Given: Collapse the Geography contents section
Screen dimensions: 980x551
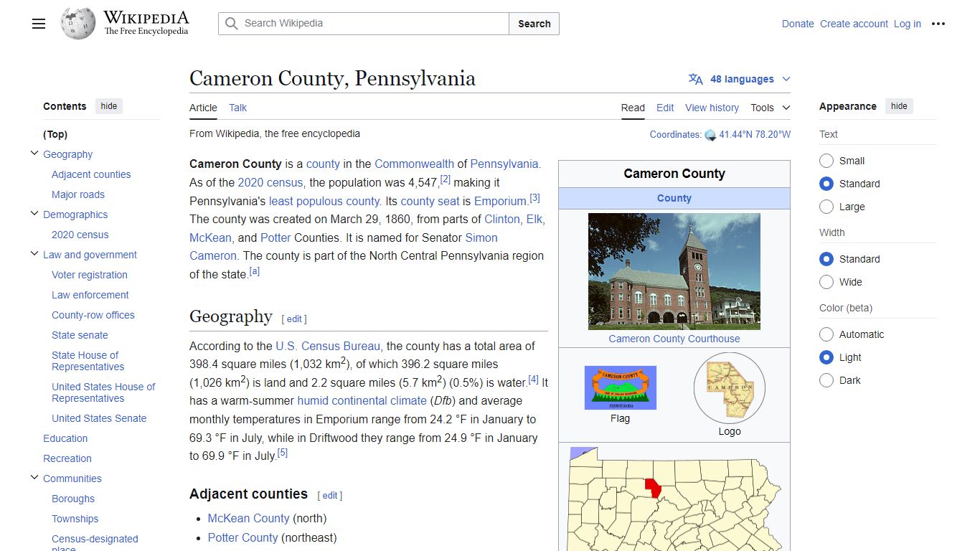Looking at the screenshot, I should click(x=34, y=154).
